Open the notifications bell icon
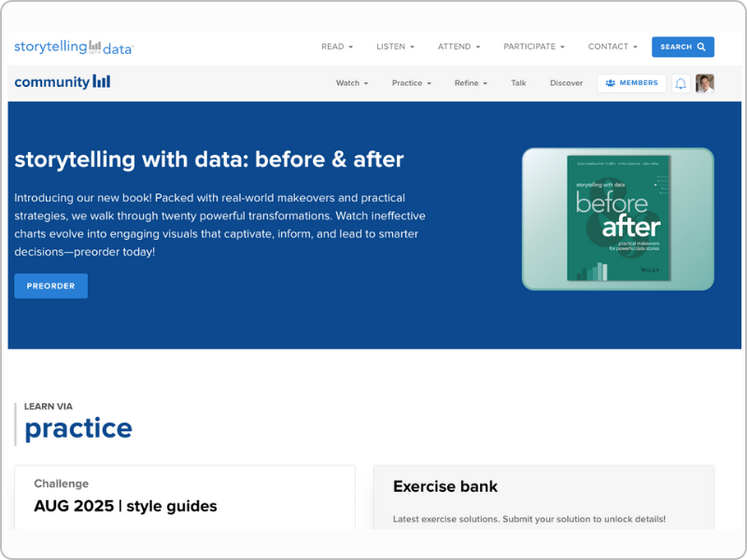Image resolution: width=747 pixels, height=560 pixels. tap(681, 83)
